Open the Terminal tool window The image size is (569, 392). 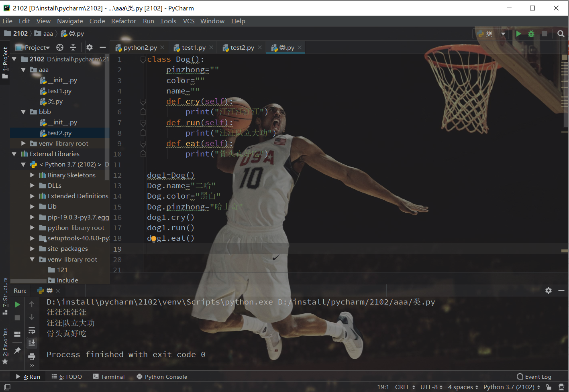[x=109, y=377]
